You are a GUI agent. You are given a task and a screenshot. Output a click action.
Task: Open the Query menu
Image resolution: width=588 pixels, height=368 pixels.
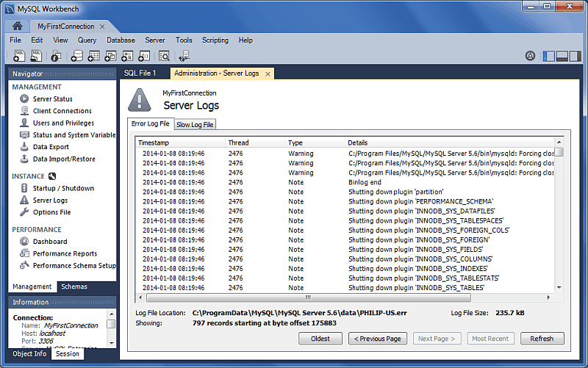tap(87, 40)
